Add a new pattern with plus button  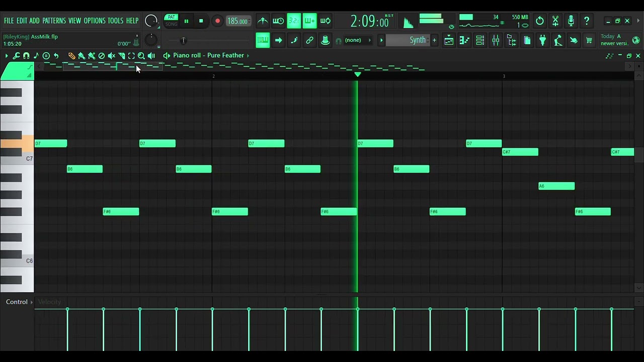[x=434, y=40]
